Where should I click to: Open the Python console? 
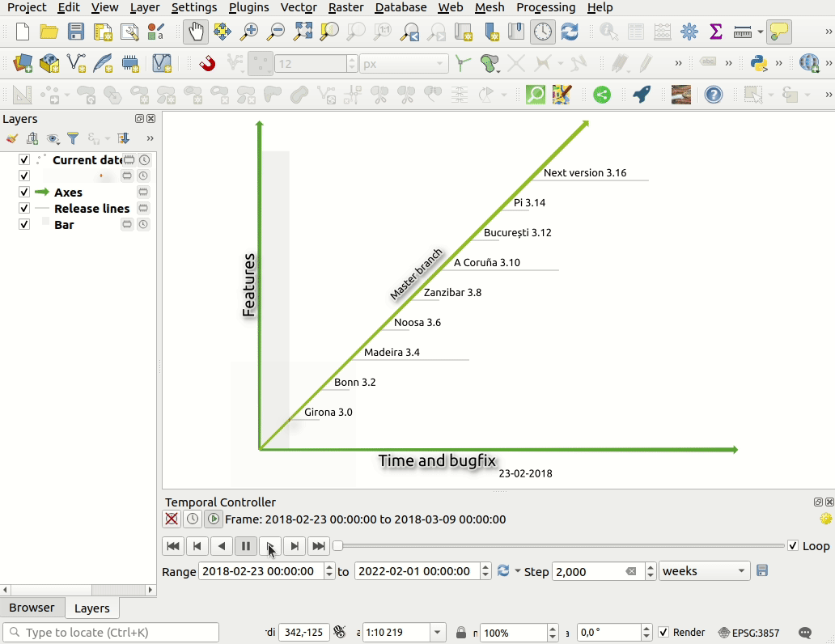tap(759, 63)
